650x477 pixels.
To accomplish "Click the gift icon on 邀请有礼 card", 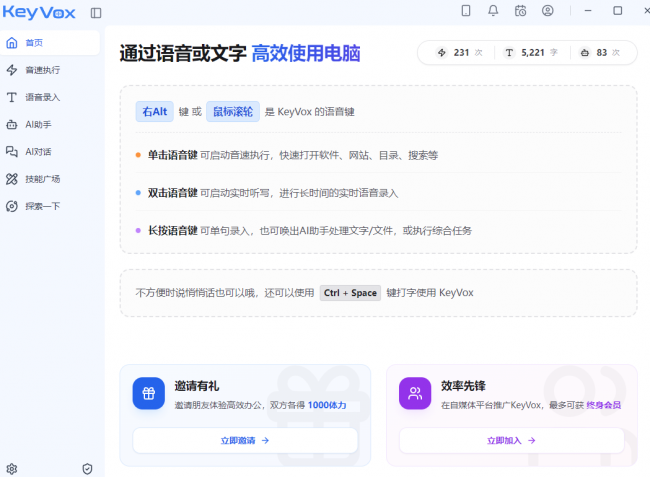I will click(x=149, y=393).
